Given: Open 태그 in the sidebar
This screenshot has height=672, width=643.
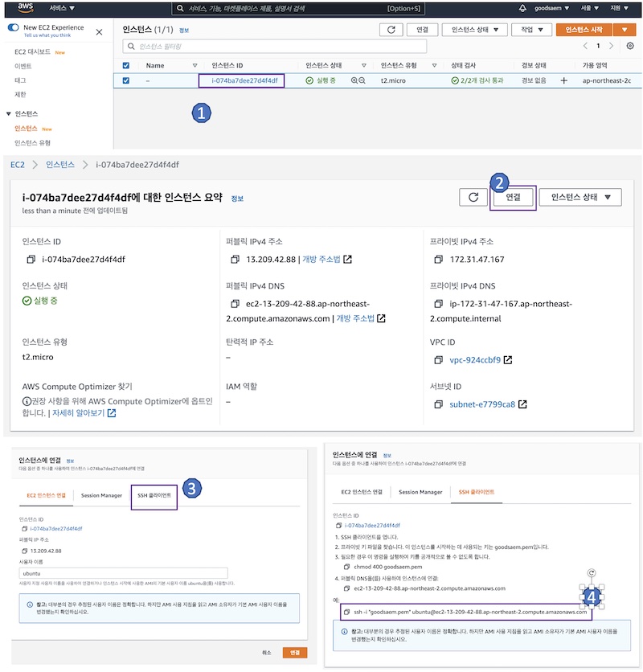Looking at the screenshot, I should tap(20, 80).
